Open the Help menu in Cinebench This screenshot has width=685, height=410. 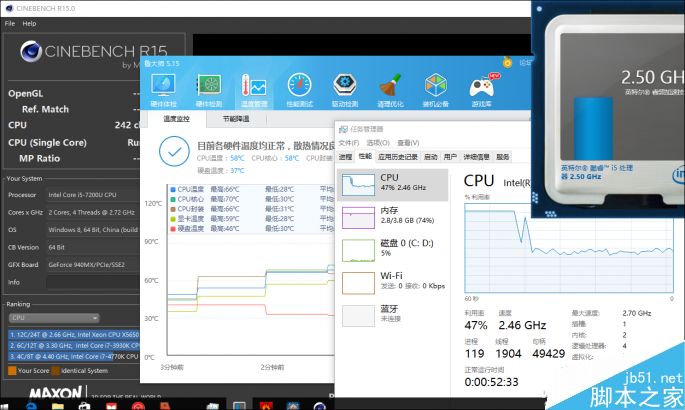click(29, 24)
